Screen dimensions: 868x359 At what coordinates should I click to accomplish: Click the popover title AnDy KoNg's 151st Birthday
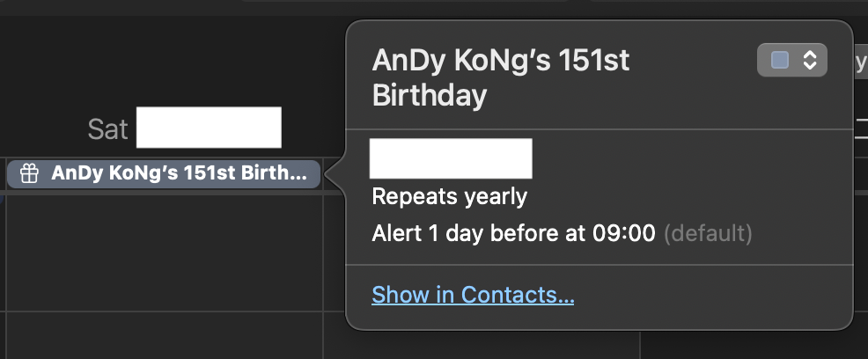pos(501,78)
